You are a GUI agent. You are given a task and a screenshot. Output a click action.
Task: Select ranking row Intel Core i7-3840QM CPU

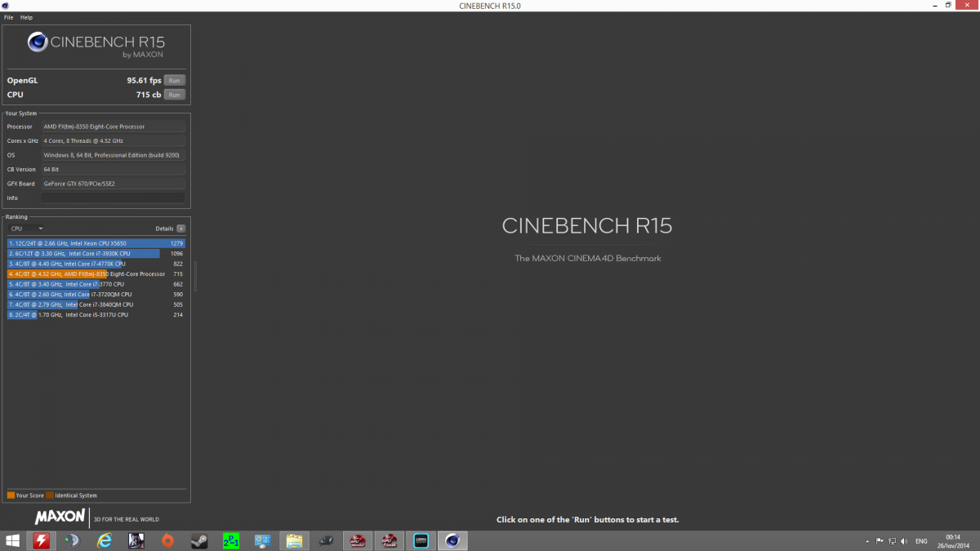[x=96, y=304]
